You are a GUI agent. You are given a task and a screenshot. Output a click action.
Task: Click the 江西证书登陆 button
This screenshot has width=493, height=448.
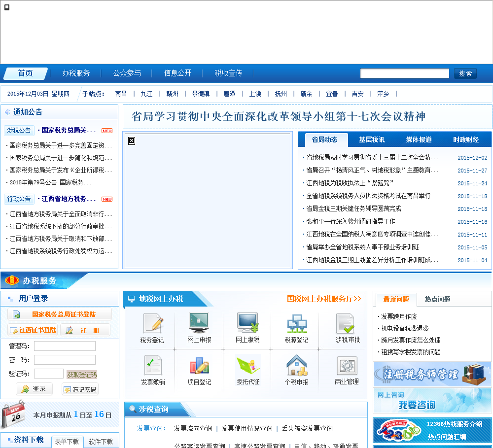click(x=33, y=330)
